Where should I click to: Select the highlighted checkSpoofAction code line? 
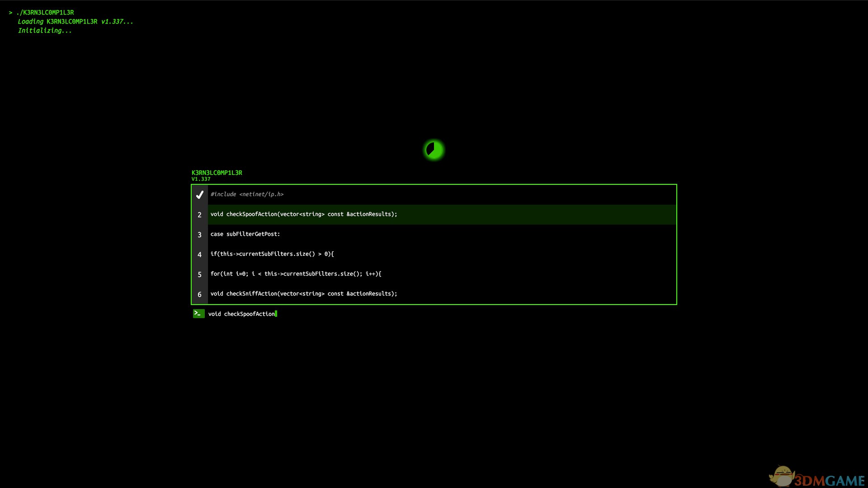click(303, 214)
